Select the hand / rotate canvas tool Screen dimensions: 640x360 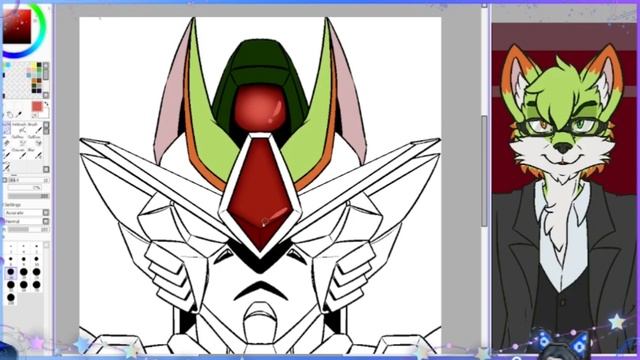coord(10,115)
